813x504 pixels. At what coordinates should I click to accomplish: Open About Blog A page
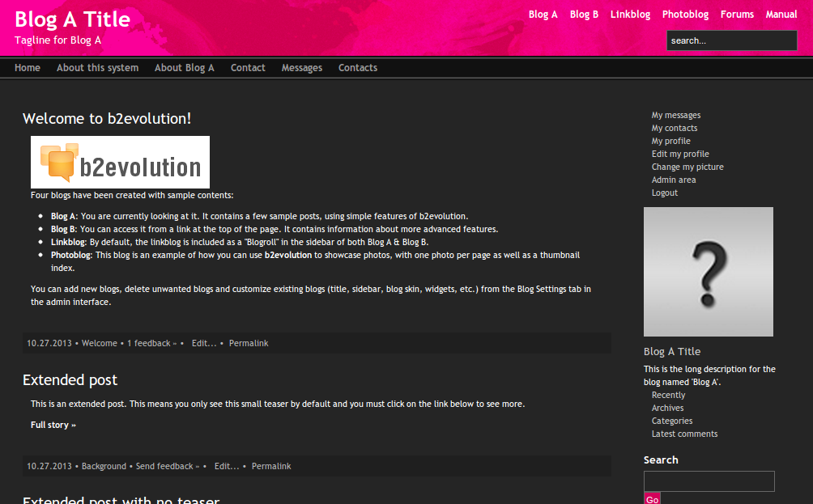coord(184,68)
